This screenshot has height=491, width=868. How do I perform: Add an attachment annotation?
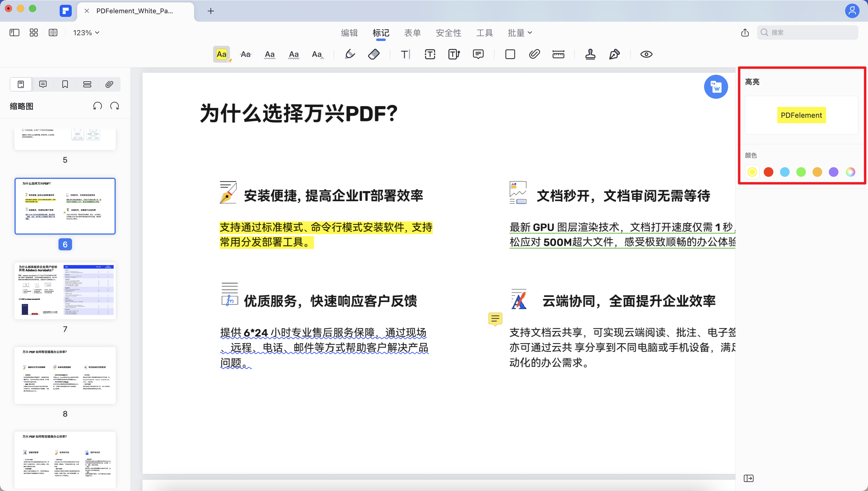pos(534,54)
